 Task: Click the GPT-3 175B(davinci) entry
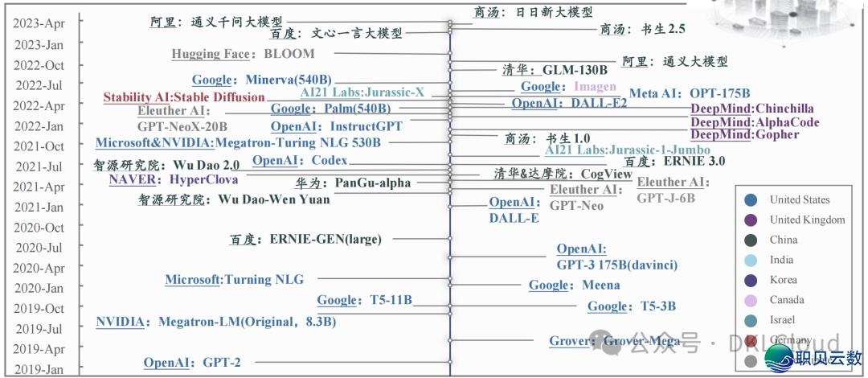617,265
